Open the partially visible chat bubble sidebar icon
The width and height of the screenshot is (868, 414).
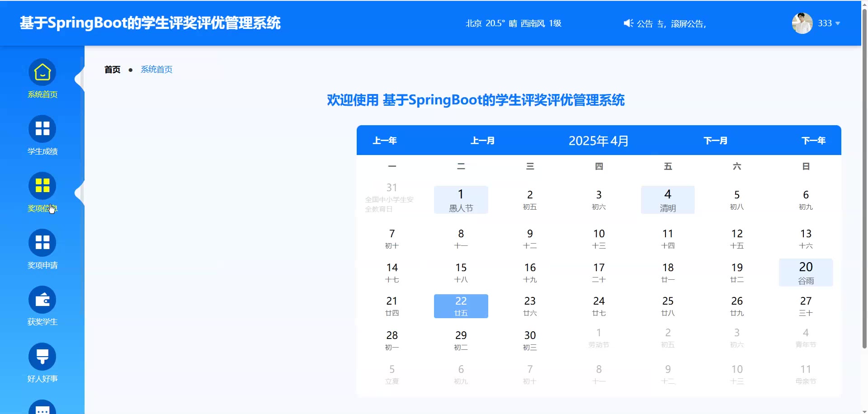[x=42, y=407]
